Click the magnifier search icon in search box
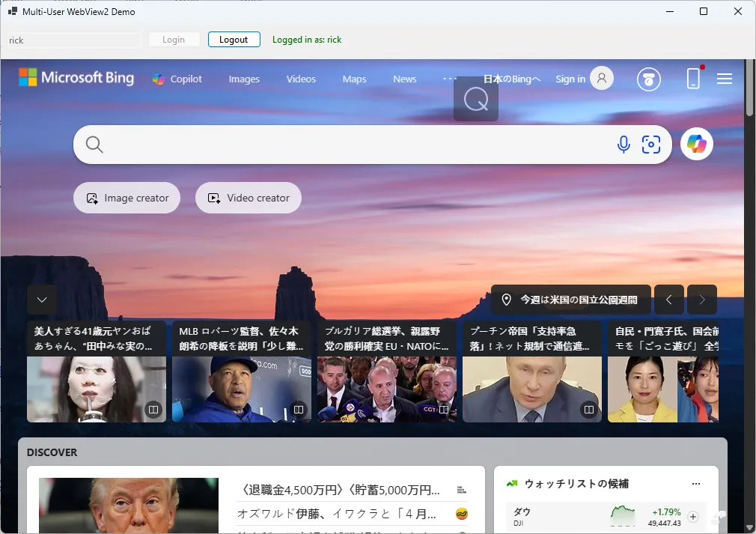The image size is (756, 534). [94, 145]
